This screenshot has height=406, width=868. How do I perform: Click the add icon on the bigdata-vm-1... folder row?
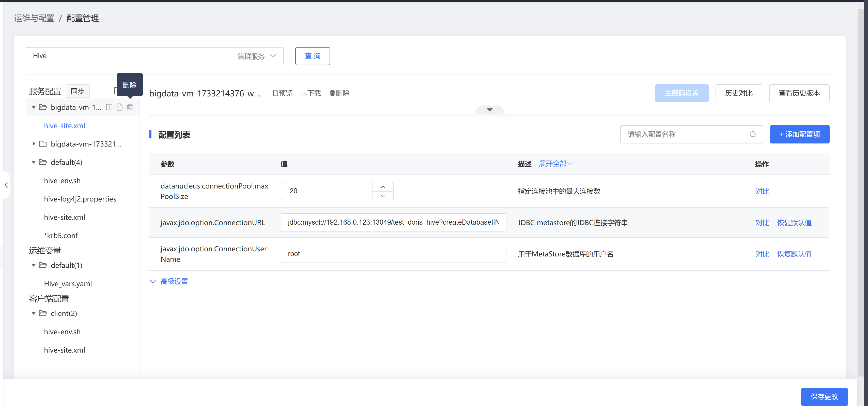click(x=109, y=107)
